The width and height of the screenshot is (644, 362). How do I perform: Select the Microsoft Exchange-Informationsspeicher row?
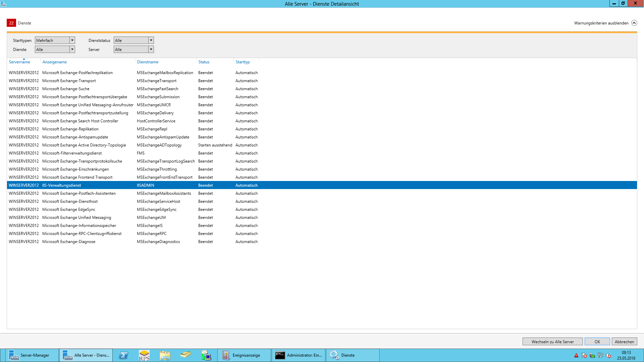pos(322,226)
